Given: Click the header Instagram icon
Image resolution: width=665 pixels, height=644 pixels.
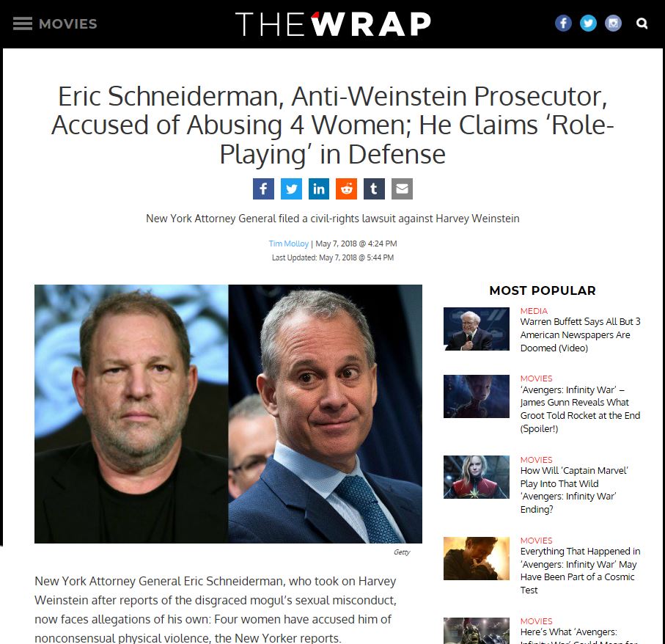Looking at the screenshot, I should 613,23.
